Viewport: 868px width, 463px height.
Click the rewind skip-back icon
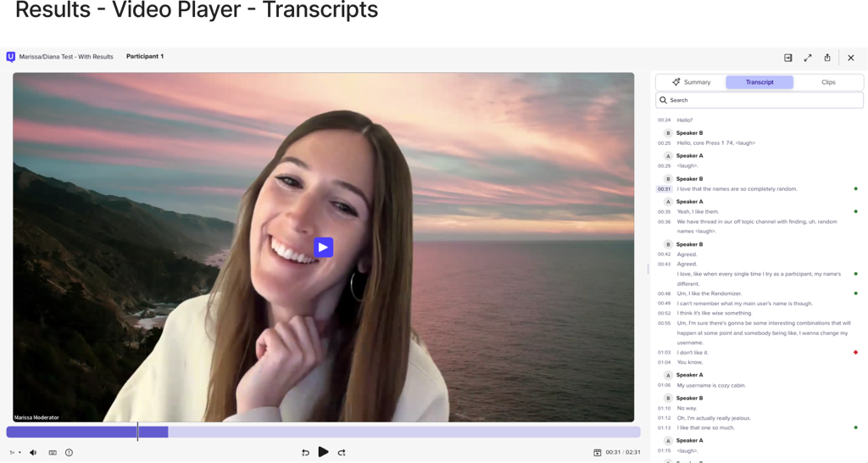coord(305,453)
